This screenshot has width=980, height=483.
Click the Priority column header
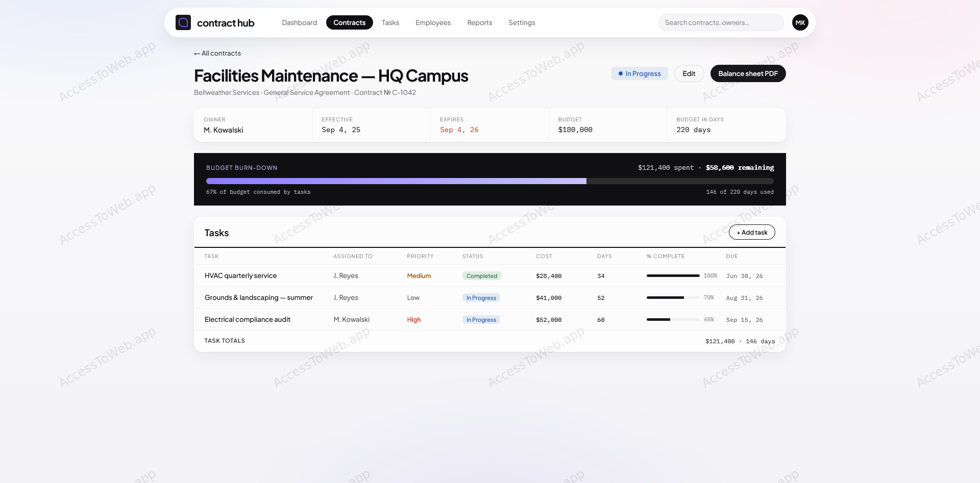tap(421, 256)
